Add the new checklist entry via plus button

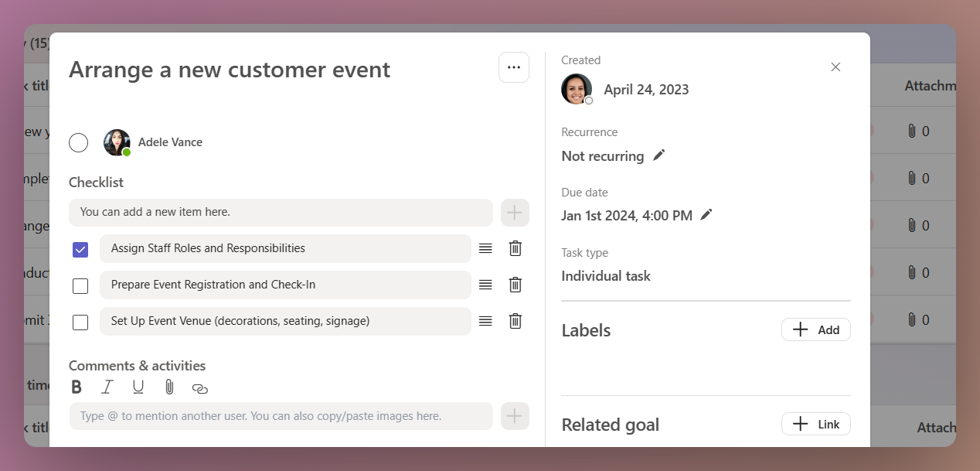click(x=514, y=212)
